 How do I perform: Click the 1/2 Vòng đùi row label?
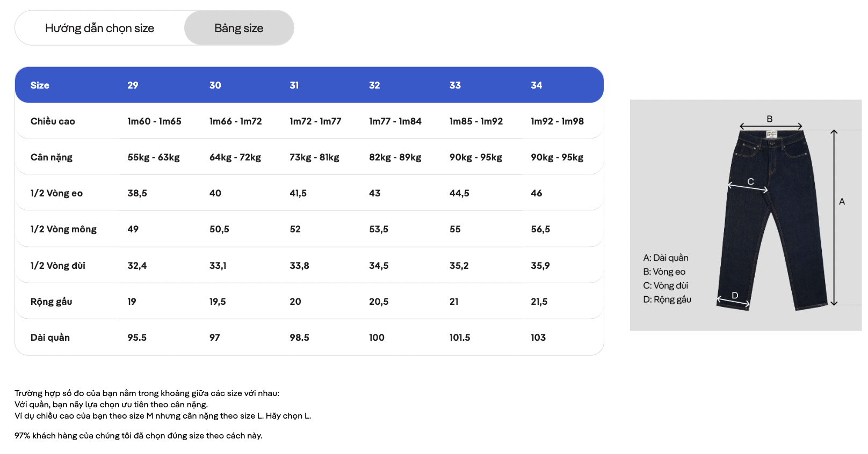(x=57, y=266)
